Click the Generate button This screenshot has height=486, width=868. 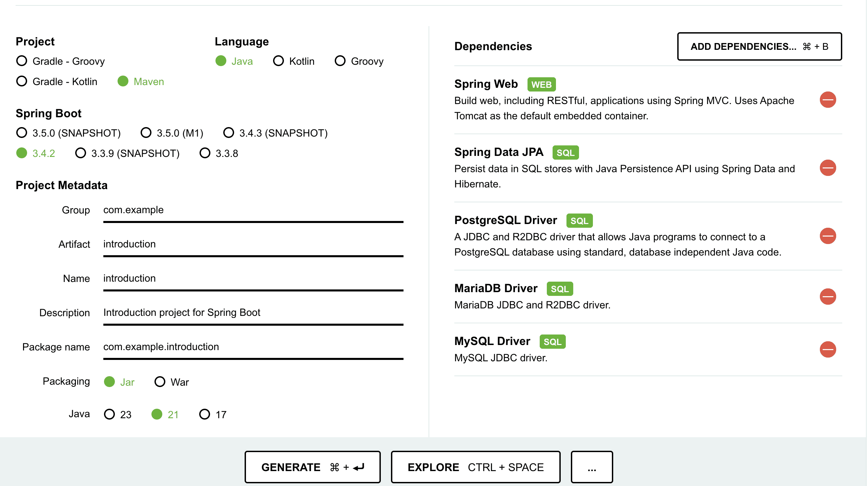tap(312, 467)
